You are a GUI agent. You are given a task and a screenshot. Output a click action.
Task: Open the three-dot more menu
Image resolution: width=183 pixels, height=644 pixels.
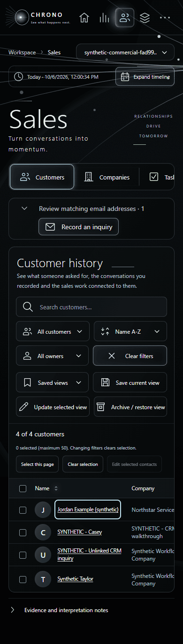coord(165,18)
